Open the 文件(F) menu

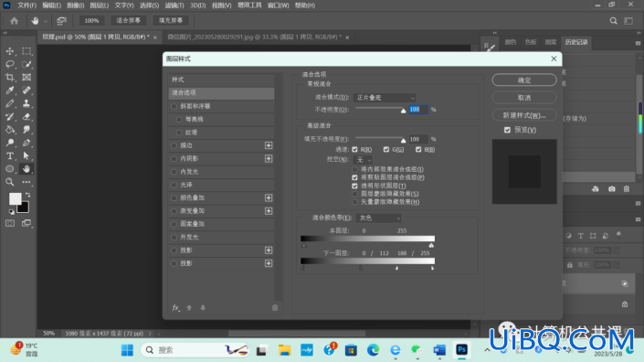[x=26, y=5]
